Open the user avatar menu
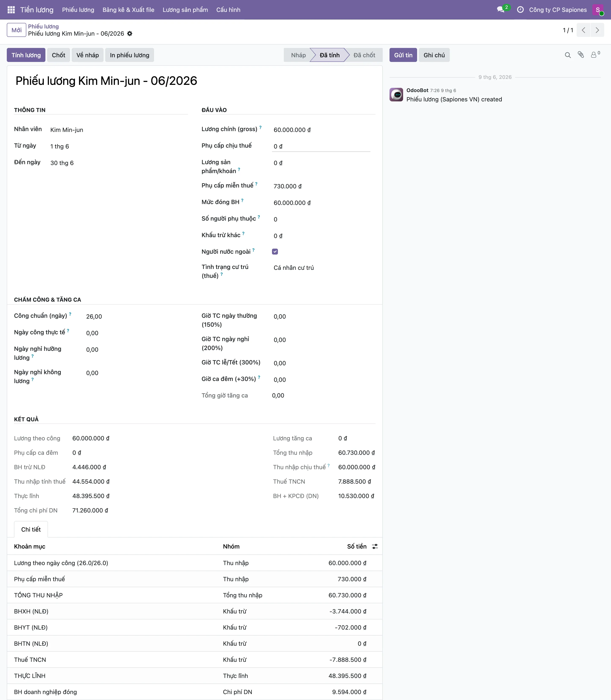611x700 pixels. [x=598, y=10]
